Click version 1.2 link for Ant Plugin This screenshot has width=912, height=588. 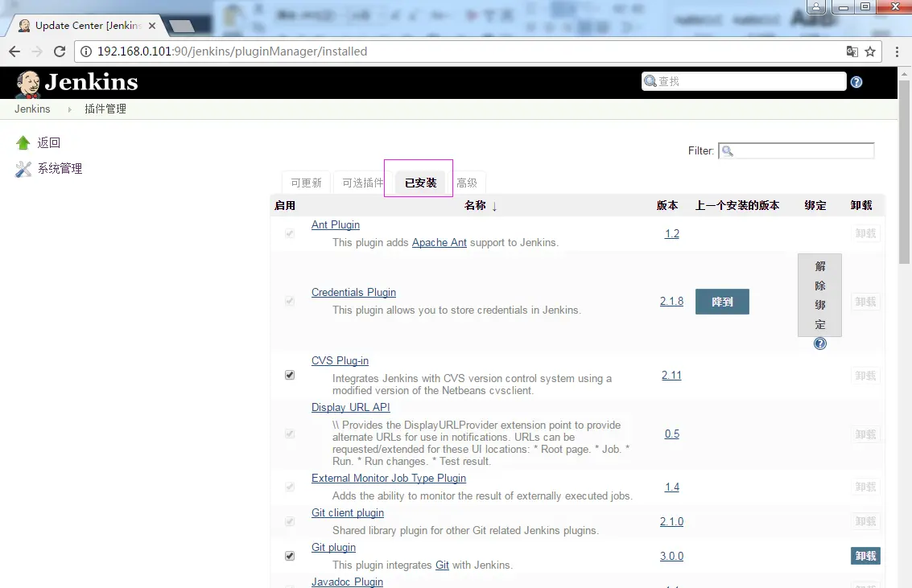coord(672,233)
